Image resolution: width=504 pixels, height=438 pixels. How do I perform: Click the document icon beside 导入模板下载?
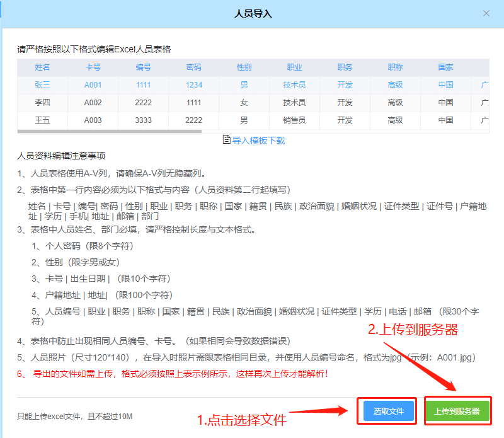(227, 140)
